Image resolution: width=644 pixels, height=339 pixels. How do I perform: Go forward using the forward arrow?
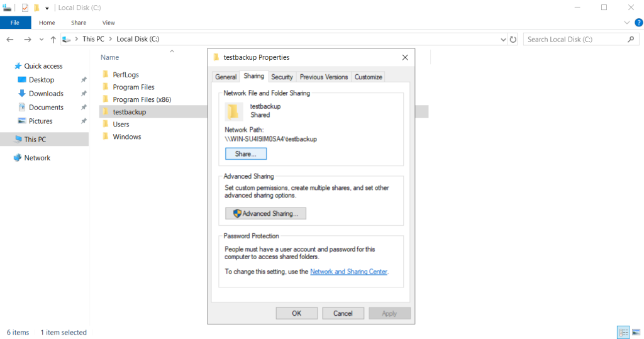[x=28, y=40]
